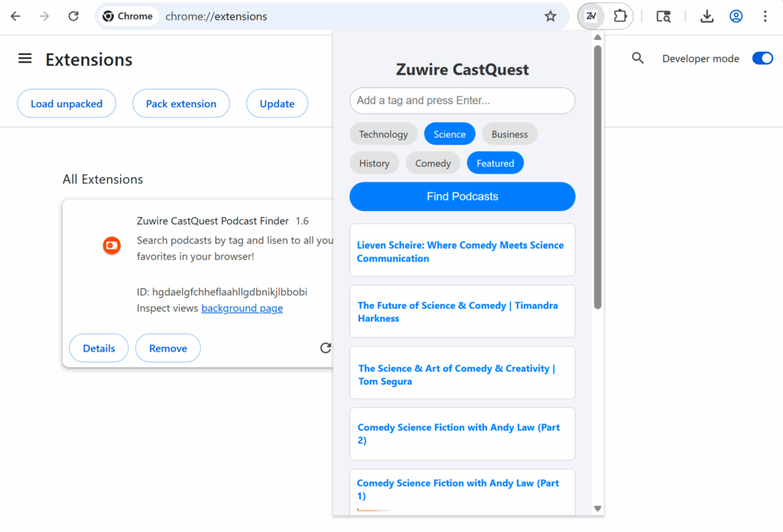783x532 pixels.
Task: Click the Pack extension button
Action: pos(180,104)
